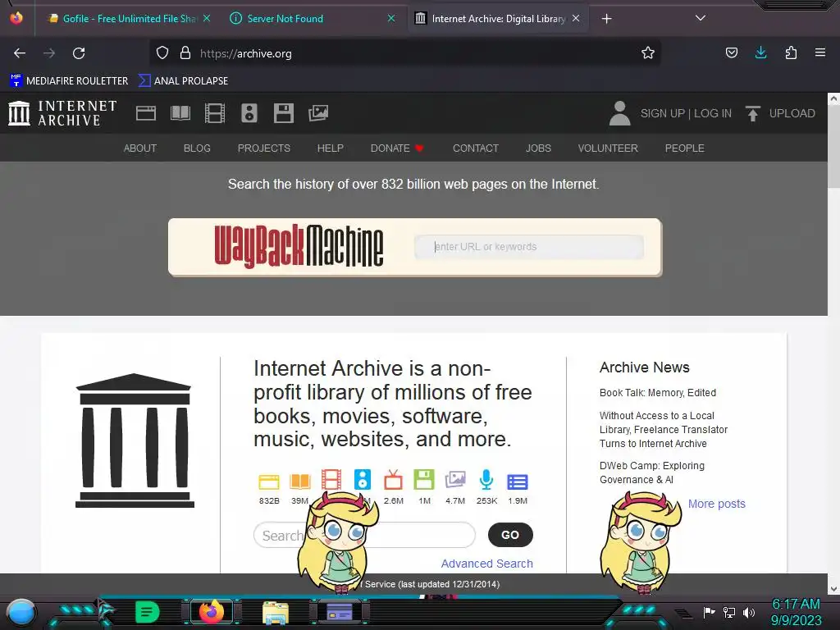Open the ABOUT nav item
The image size is (840, 630).
[140, 148]
